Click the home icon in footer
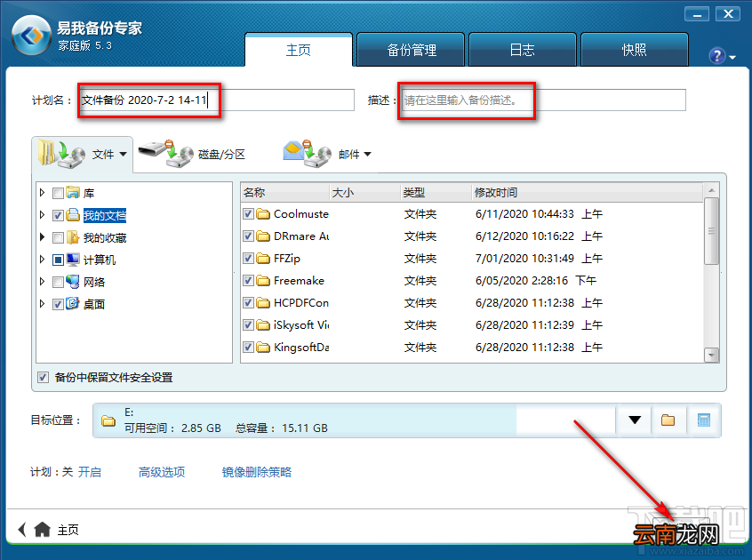Image resolution: width=752 pixels, height=560 pixels. pos(42,529)
